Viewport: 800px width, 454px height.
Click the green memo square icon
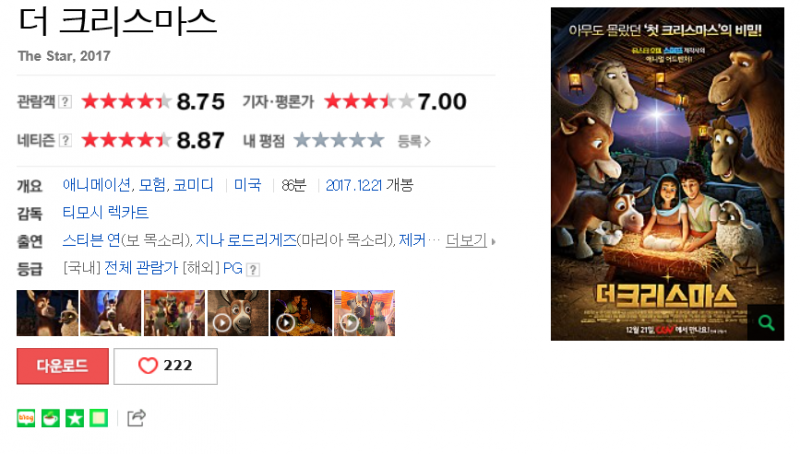point(99,418)
